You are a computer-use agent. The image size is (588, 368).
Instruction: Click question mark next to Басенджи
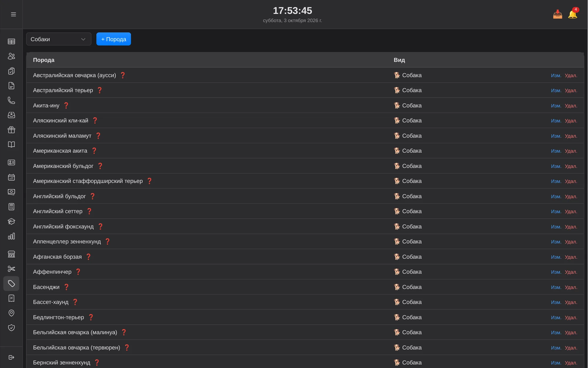tap(66, 287)
